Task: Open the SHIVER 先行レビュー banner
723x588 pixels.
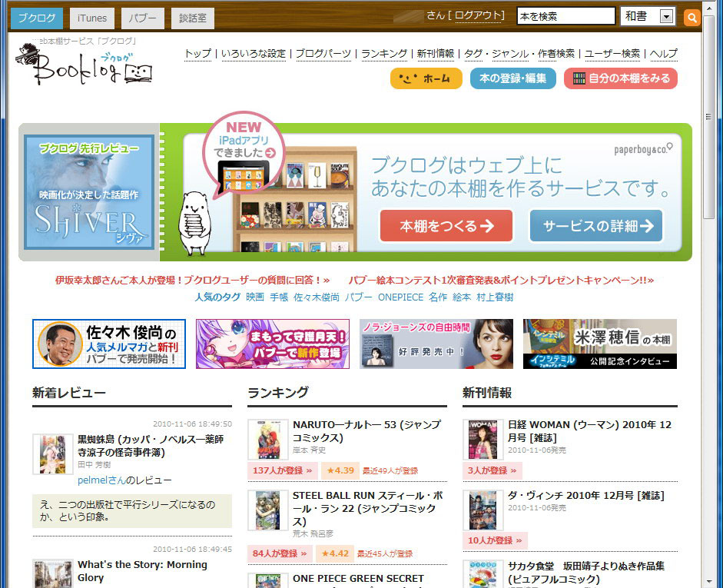Action: pos(89,192)
